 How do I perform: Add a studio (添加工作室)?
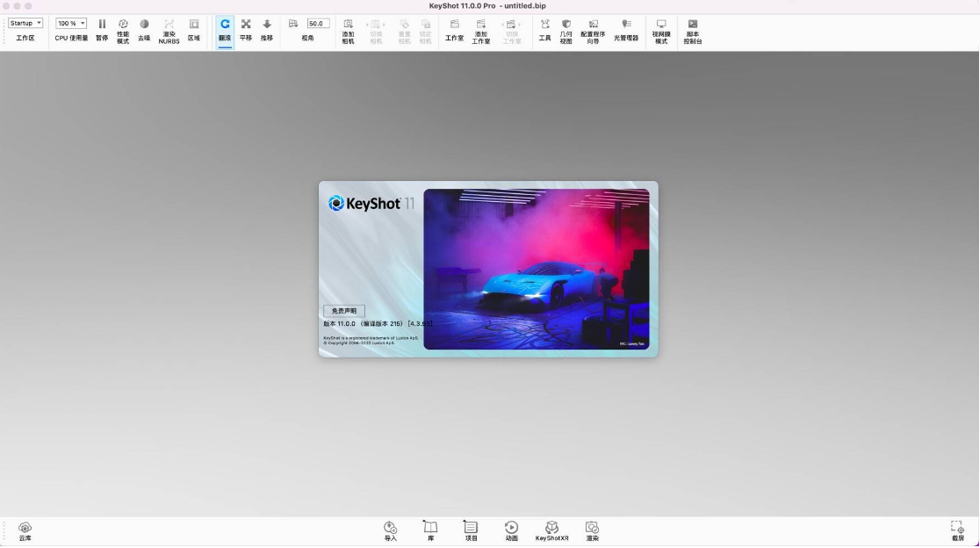pos(481,32)
